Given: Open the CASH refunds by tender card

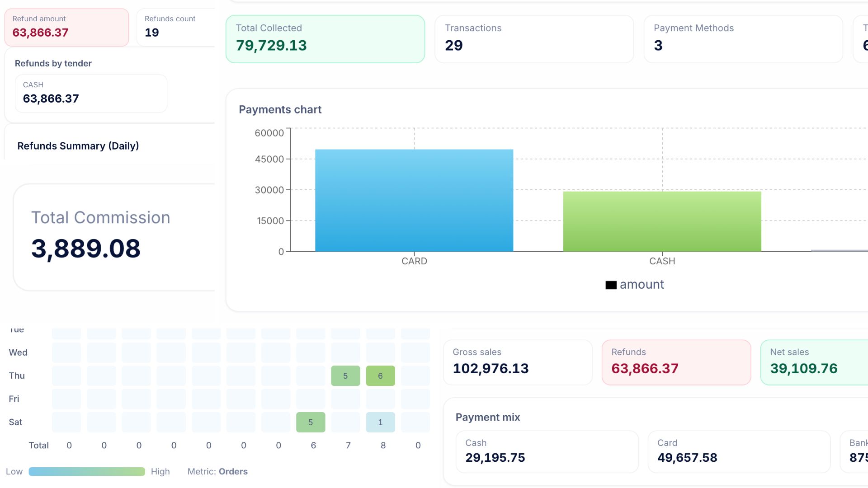Looking at the screenshot, I should point(90,93).
